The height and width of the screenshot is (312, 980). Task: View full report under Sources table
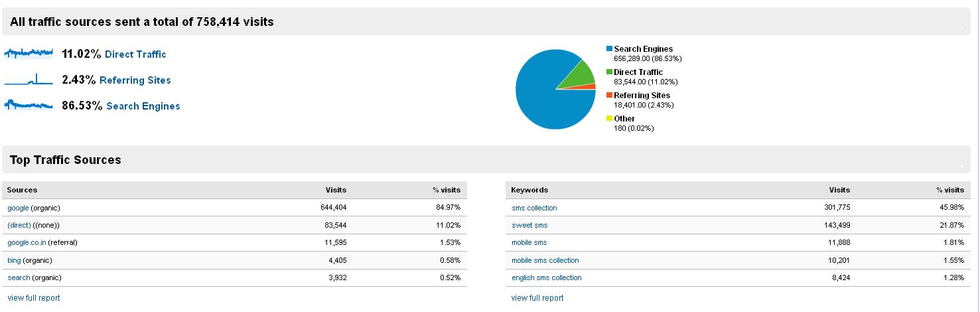(34, 298)
